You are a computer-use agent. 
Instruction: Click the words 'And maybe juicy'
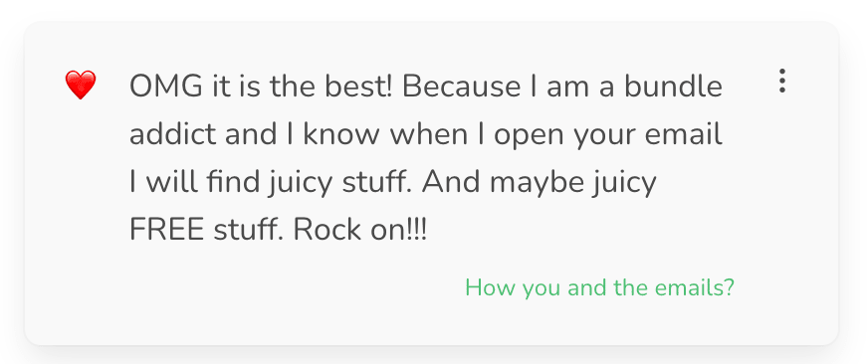coord(540,183)
